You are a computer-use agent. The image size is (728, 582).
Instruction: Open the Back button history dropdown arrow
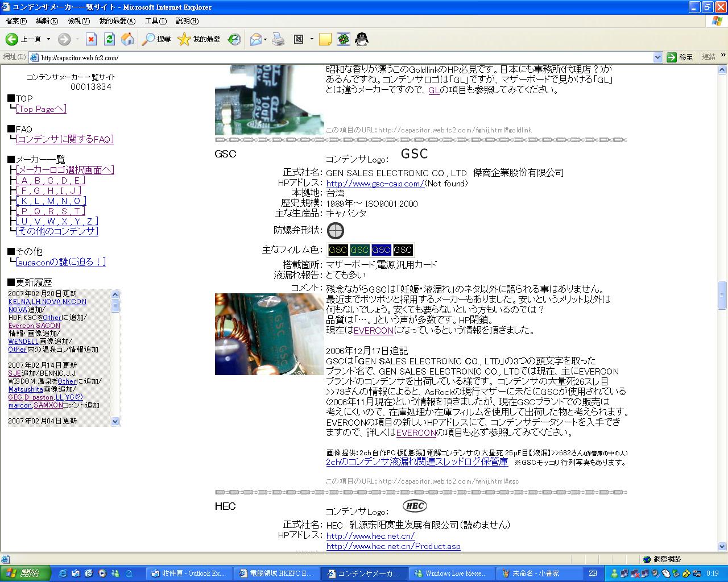[x=48, y=39]
